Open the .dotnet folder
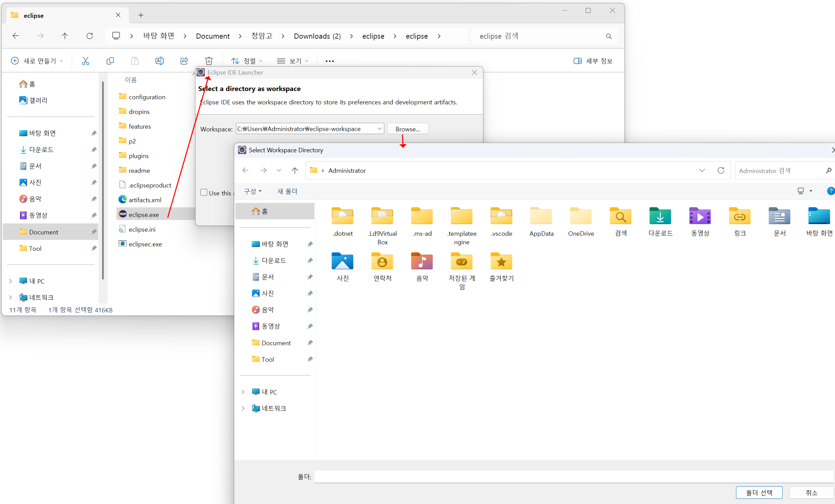The height and width of the screenshot is (504, 835). click(342, 222)
